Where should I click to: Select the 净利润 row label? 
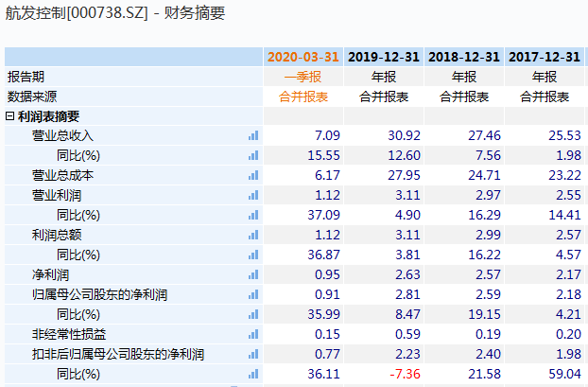(x=51, y=274)
